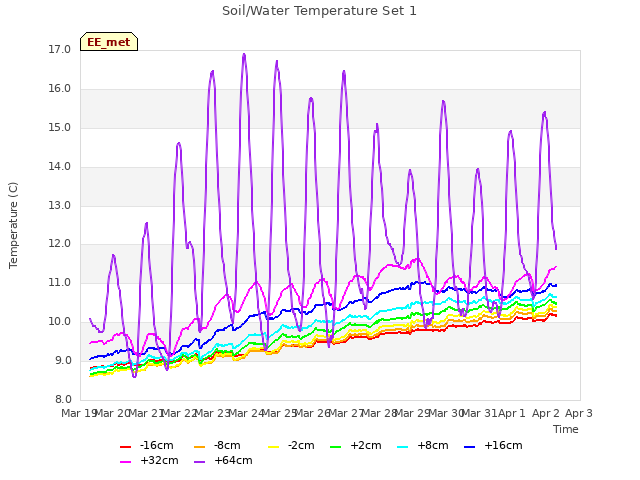640x480 pixels.
Task: Click the Time x-axis title
Action: click(566, 429)
